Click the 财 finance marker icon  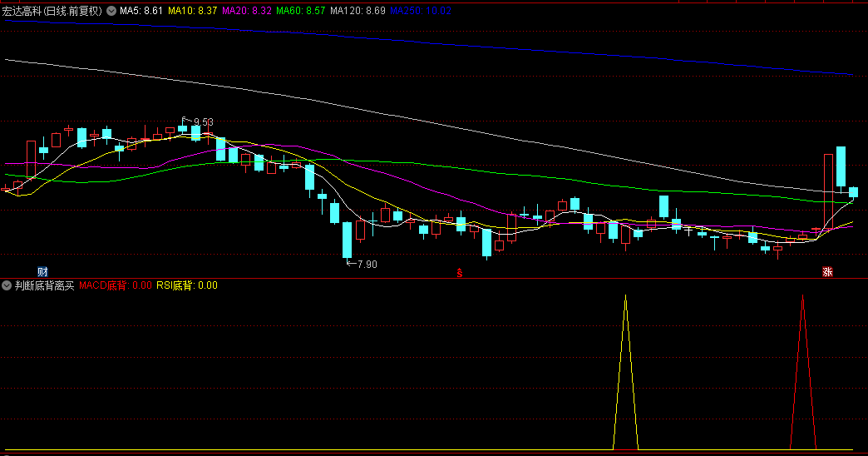(x=42, y=271)
